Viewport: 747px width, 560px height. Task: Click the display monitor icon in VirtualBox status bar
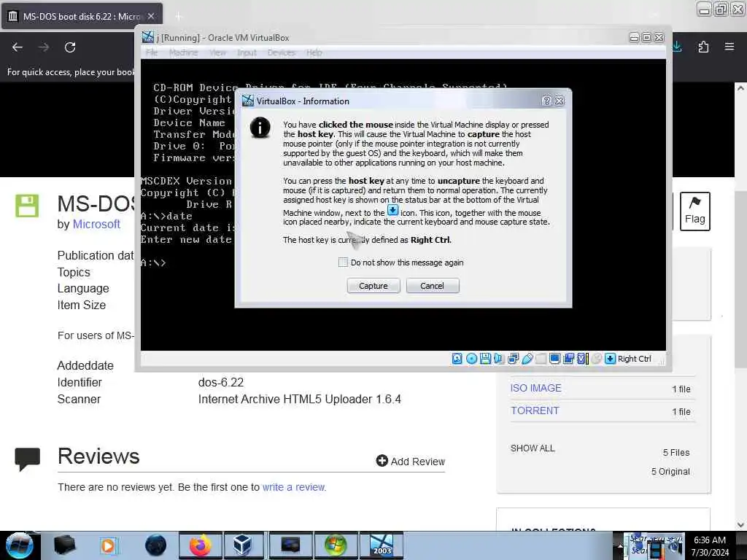click(554, 359)
